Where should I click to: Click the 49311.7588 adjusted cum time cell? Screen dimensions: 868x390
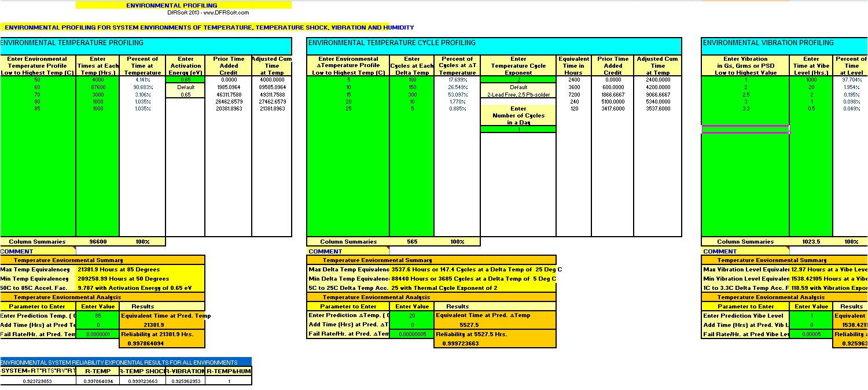(x=271, y=94)
